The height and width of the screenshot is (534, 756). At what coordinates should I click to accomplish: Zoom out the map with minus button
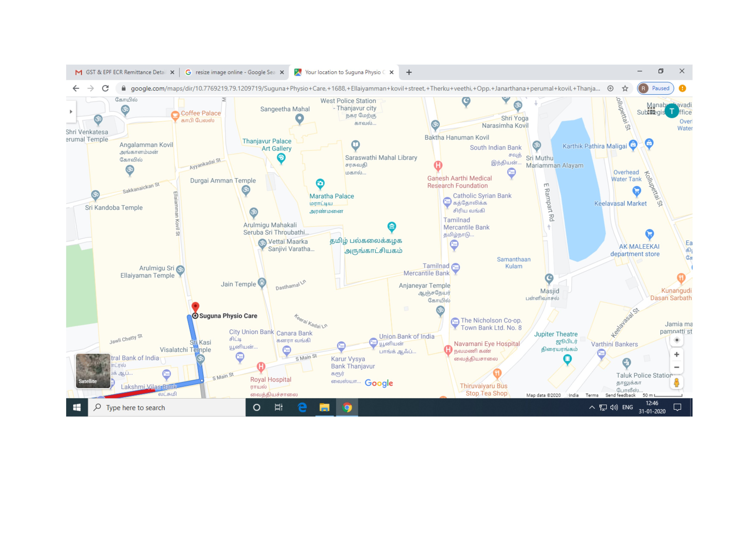click(x=676, y=367)
